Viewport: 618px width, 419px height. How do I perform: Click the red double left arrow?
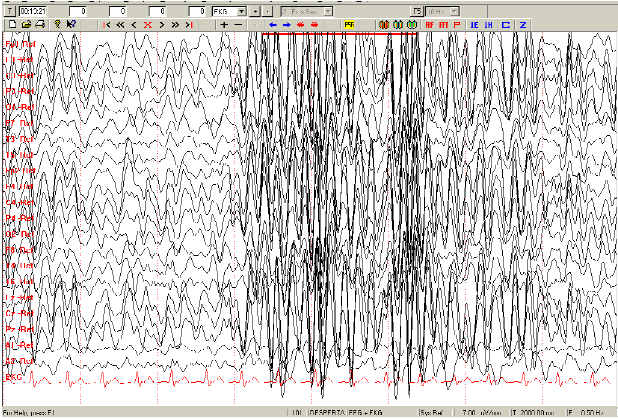click(x=301, y=25)
